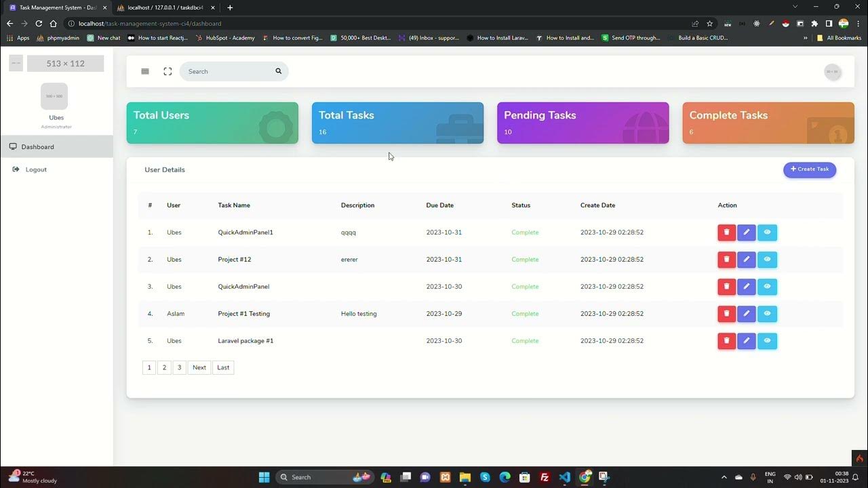The width and height of the screenshot is (868, 488).
Task: Delete the QuickAdminPanel task in row 3
Action: 726,287
